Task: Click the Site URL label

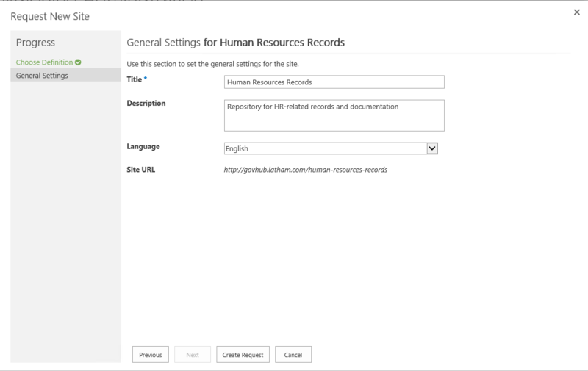Action: [x=141, y=170]
